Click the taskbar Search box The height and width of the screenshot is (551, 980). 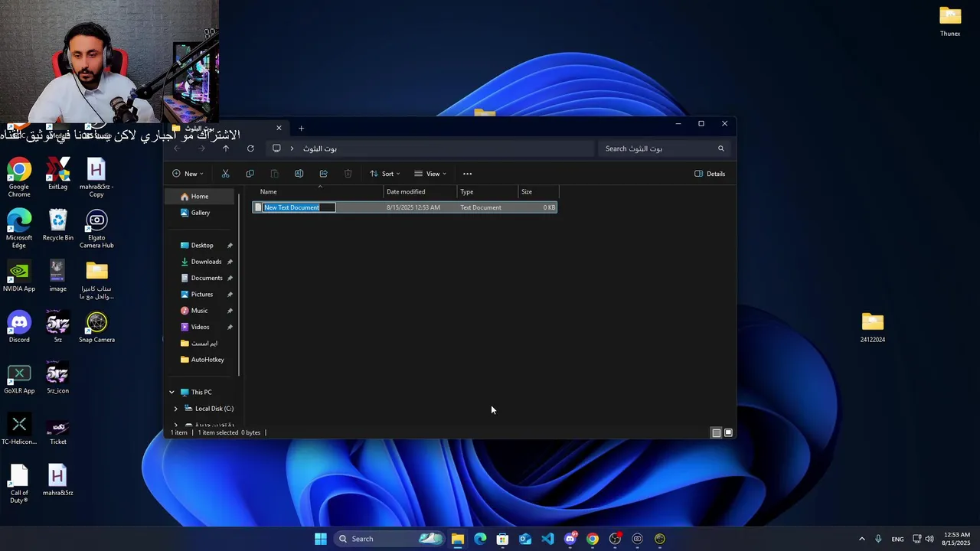pos(390,539)
